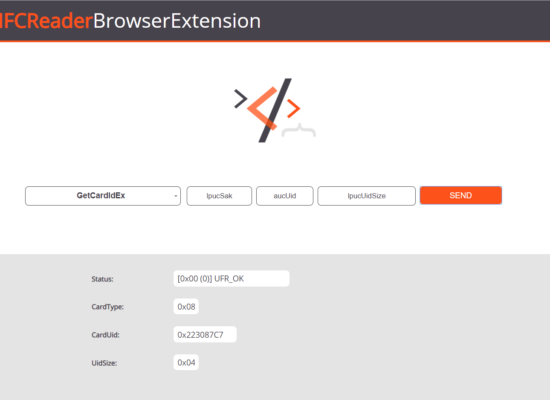The width and height of the screenshot is (550, 400).
Task: Focus the aucUid input field
Action: pyautogui.click(x=285, y=196)
